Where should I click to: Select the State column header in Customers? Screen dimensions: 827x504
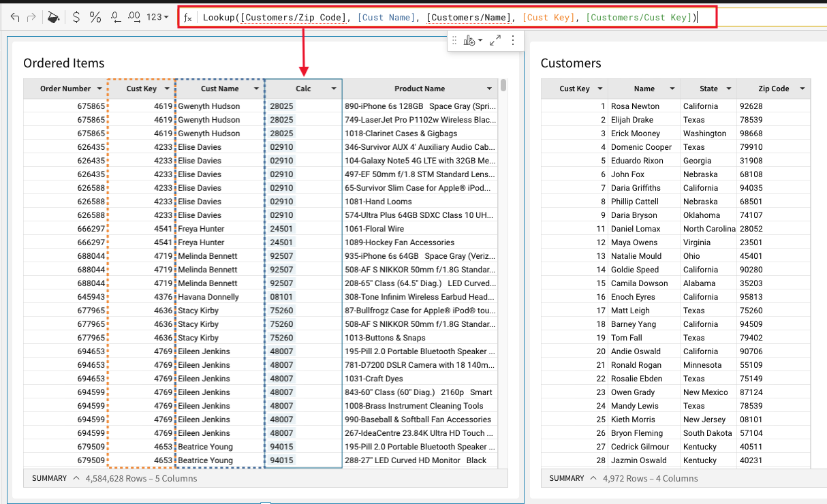[x=708, y=89]
